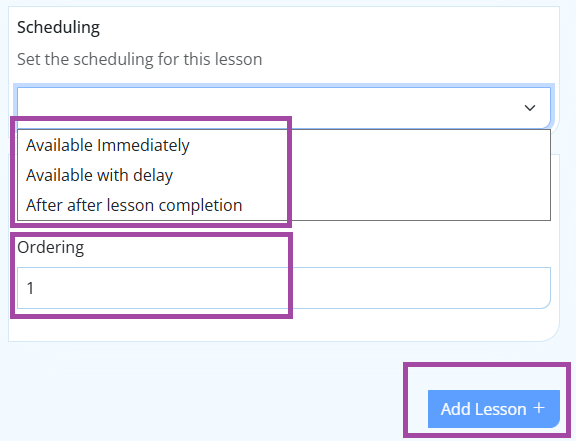Click the Add Lesson button
Viewport: 576px width, 441px height.
[494, 409]
